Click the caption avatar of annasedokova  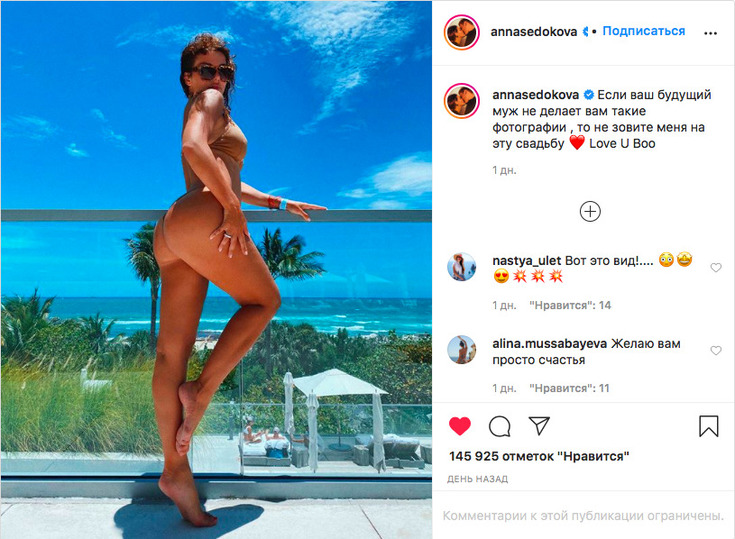[462, 101]
